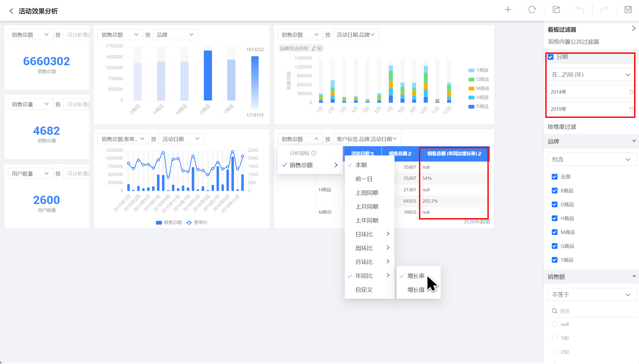Select 上年同期 from the menu
This screenshot has width=639, height=364.
coord(367,221)
